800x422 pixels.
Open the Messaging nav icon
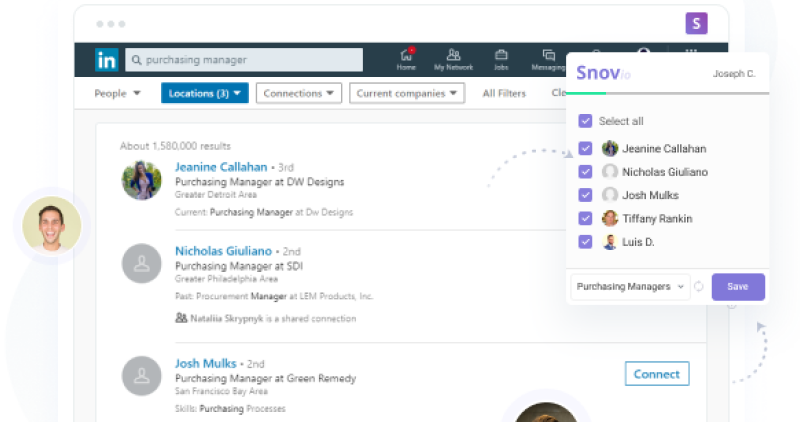[548, 59]
